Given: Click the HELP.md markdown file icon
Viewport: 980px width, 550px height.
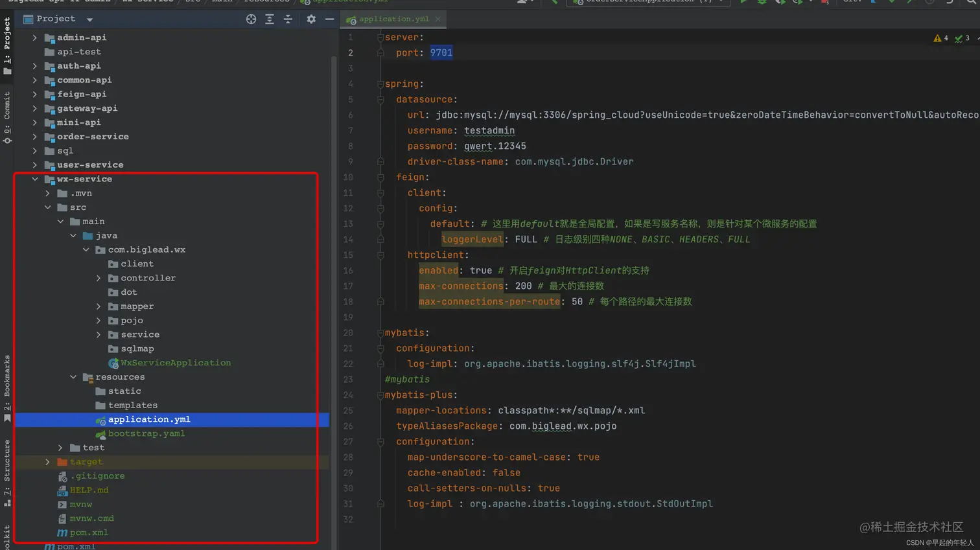Looking at the screenshot, I should coord(62,490).
